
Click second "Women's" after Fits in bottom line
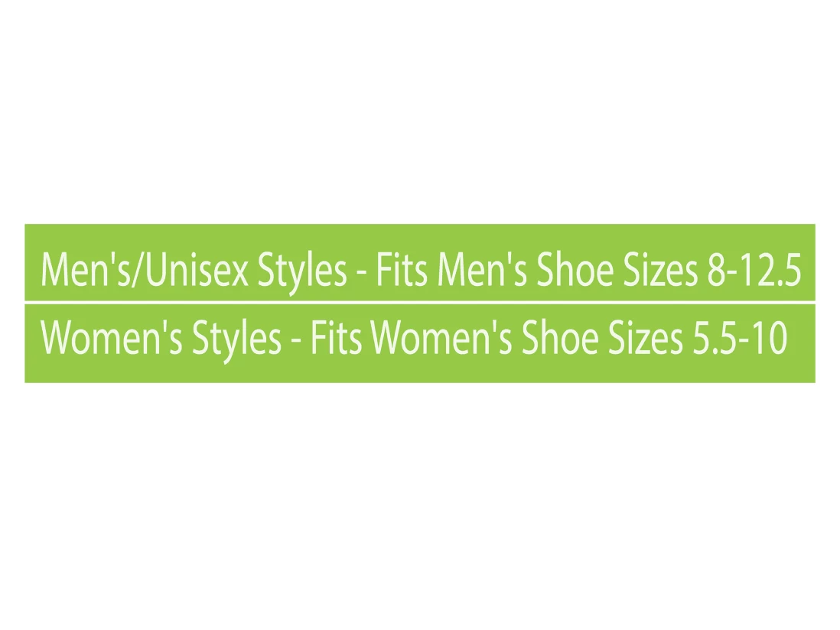[441, 338]
